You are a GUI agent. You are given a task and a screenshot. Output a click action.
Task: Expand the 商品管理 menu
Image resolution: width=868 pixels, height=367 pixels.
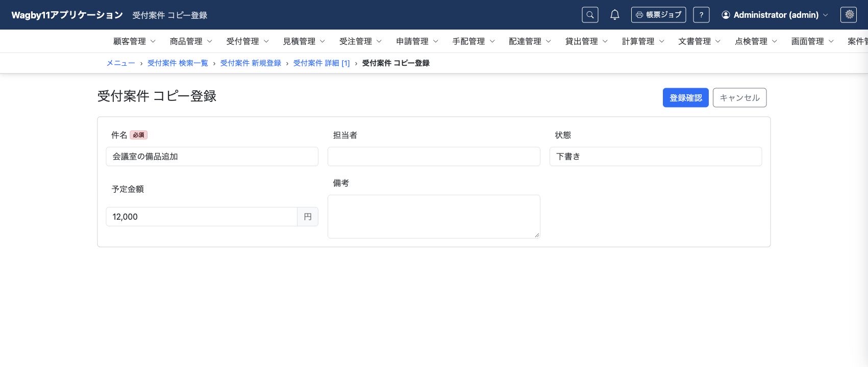(x=191, y=41)
